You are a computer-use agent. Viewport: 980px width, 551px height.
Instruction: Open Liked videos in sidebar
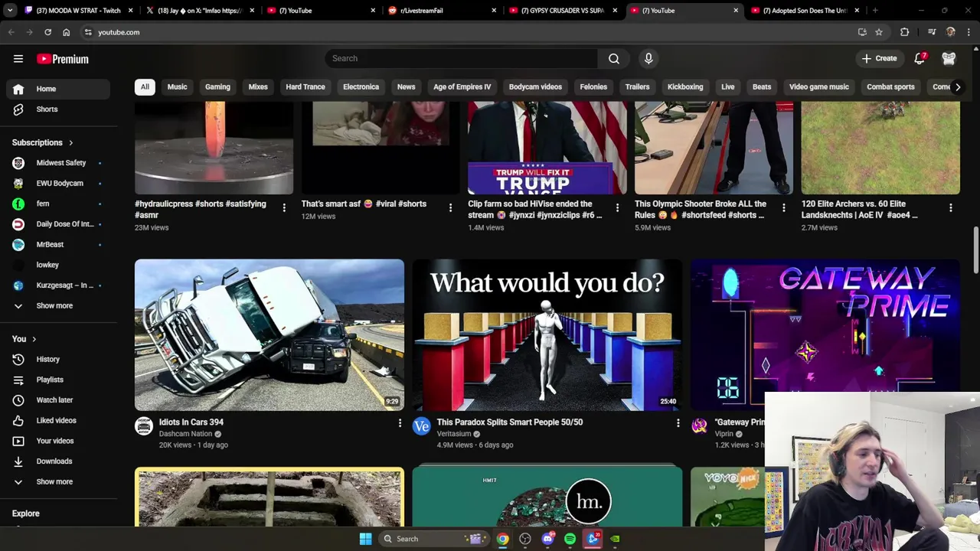[59, 420]
